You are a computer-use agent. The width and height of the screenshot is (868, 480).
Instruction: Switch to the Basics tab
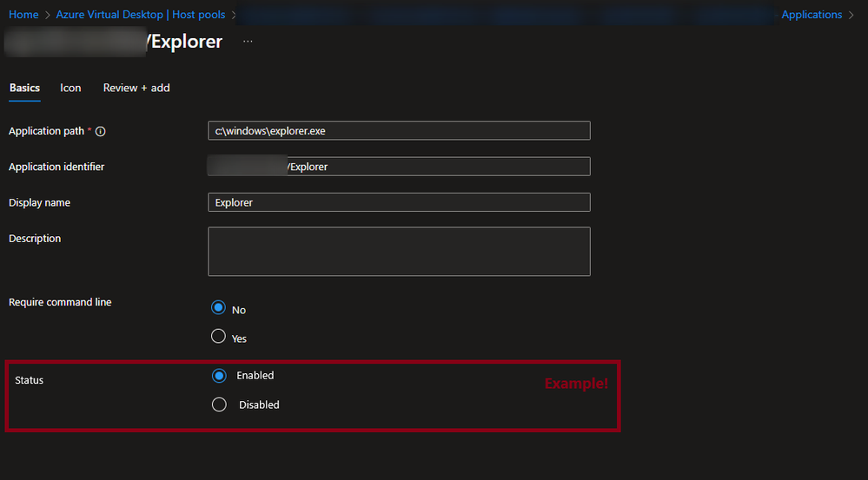25,88
